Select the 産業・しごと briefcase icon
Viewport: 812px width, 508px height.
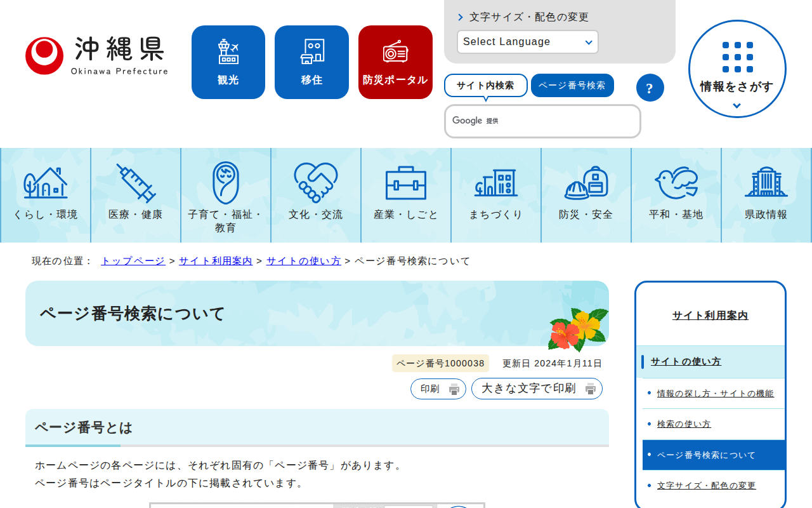pyautogui.click(x=406, y=183)
